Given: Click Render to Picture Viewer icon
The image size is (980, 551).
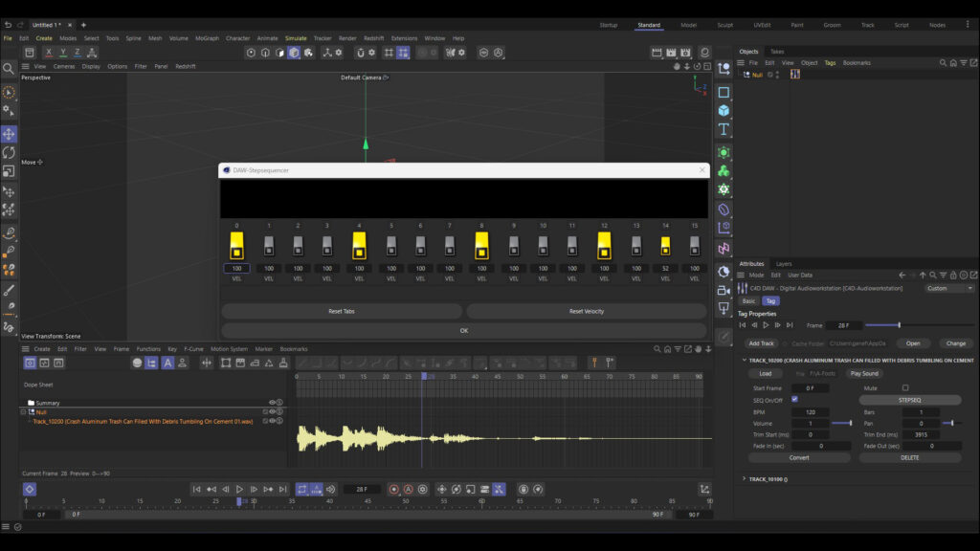Looking at the screenshot, I should [x=671, y=53].
